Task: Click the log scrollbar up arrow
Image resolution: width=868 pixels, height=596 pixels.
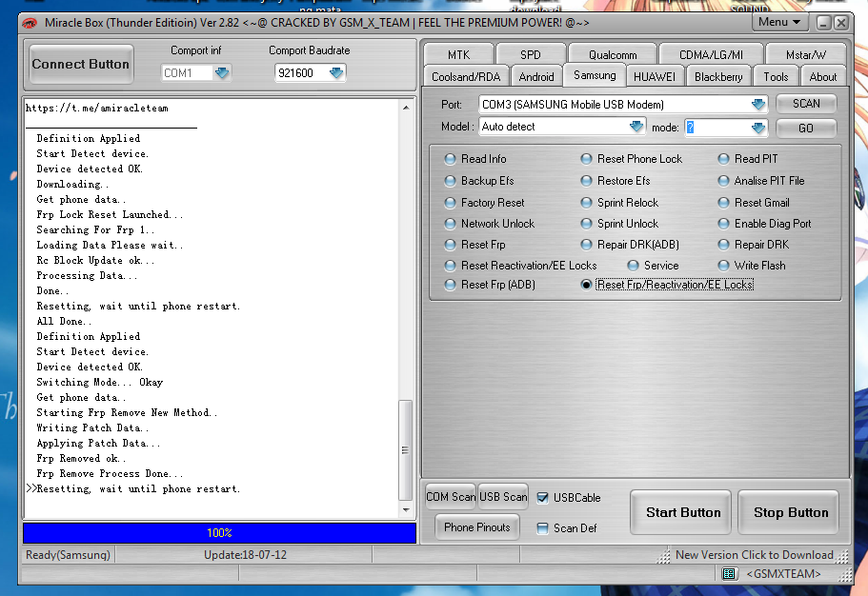Action: pos(406,108)
